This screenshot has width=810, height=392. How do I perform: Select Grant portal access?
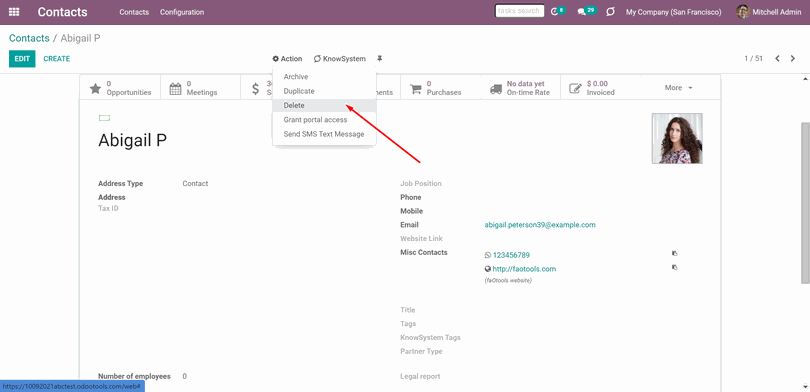(324, 120)
